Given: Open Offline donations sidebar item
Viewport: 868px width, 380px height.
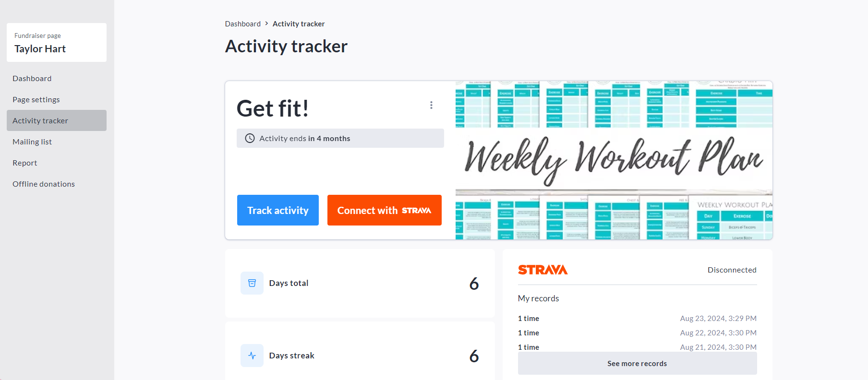Looking at the screenshot, I should (x=44, y=184).
